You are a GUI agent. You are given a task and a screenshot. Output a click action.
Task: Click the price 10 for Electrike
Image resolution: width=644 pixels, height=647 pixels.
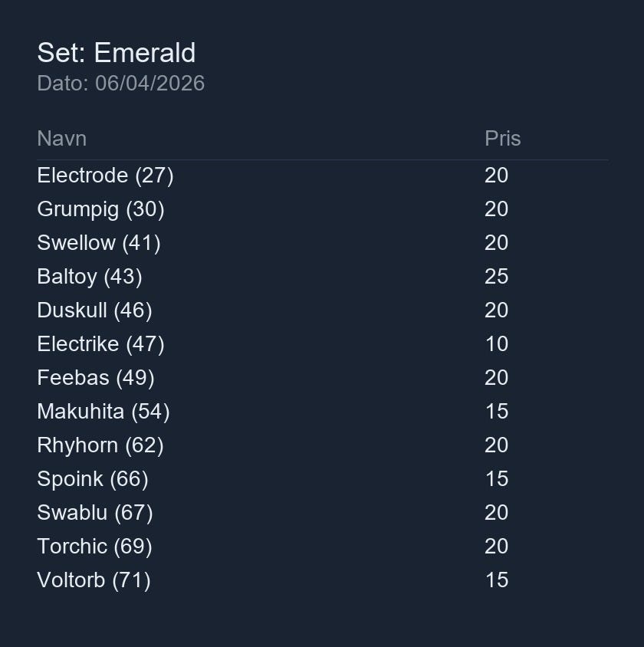point(496,344)
